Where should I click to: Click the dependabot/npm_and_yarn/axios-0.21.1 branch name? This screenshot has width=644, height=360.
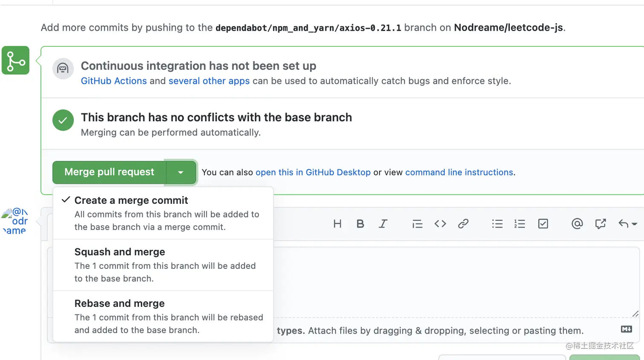(308, 28)
